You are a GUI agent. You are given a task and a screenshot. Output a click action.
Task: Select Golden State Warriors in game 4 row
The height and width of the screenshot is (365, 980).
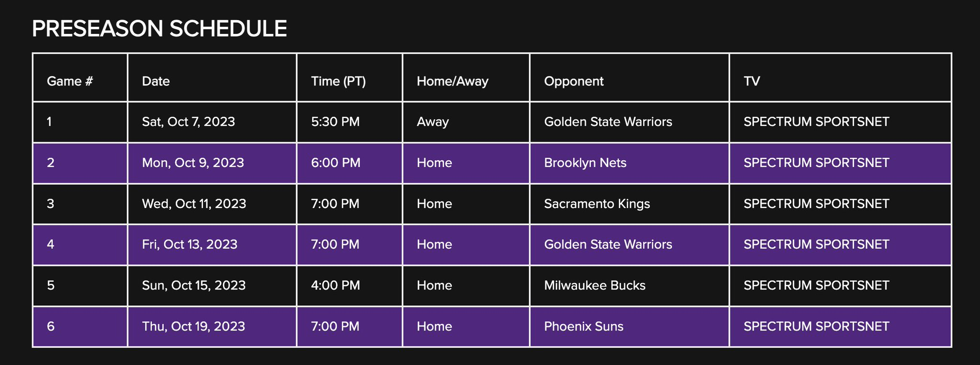(x=629, y=245)
